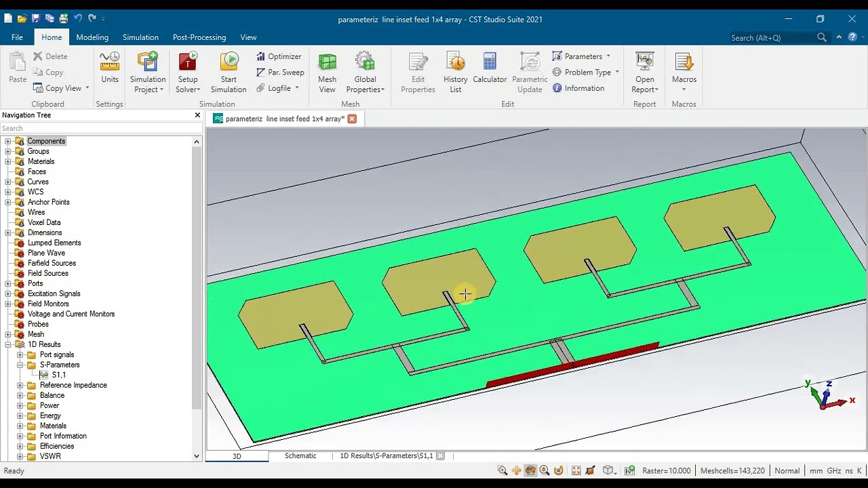Viewport: 868px width, 488px height.
Task: Expand the Port signals folder
Action: (x=20, y=354)
